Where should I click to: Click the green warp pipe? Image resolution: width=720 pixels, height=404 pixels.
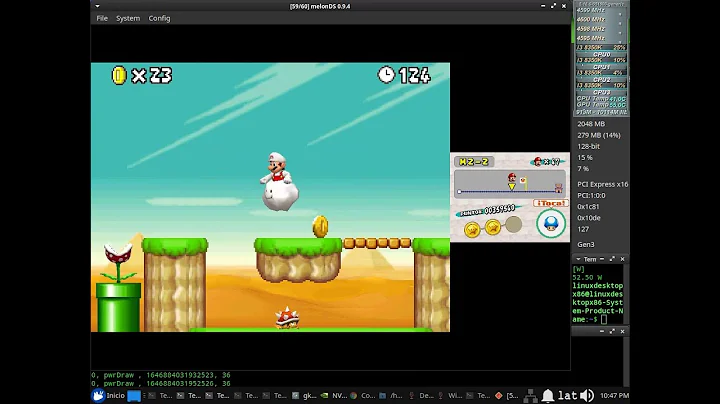[x=118, y=307]
